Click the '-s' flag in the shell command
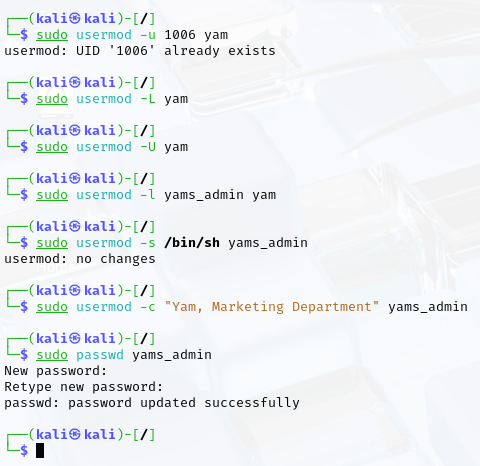 [148, 243]
